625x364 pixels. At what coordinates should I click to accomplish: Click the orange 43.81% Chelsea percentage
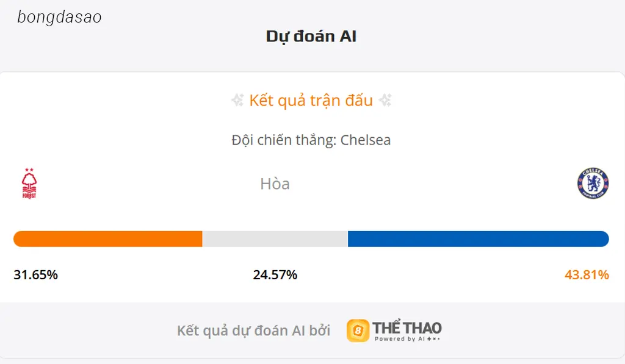coord(587,275)
